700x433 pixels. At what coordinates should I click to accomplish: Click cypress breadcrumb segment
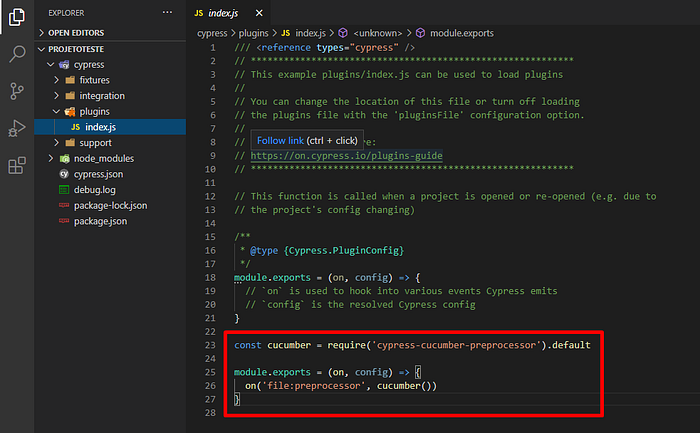coord(212,33)
